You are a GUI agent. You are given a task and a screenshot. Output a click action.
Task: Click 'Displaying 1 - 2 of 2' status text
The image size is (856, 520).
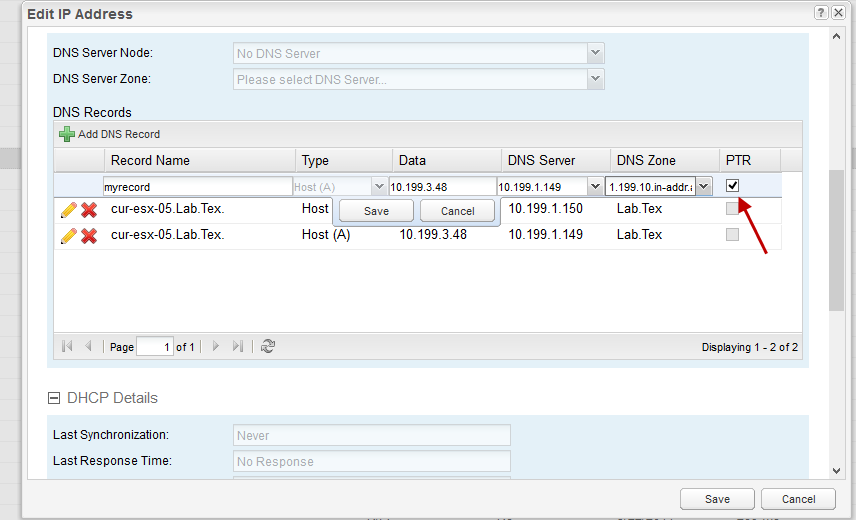point(750,347)
